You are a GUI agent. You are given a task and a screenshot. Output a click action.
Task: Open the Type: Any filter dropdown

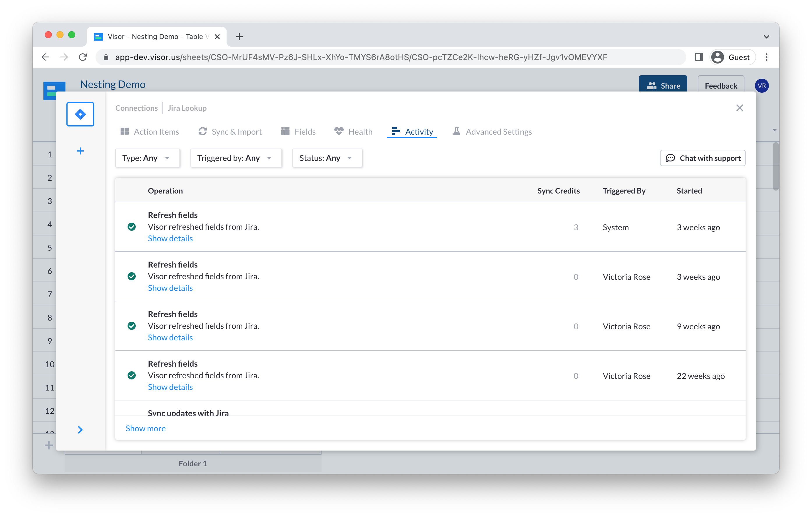(x=147, y=158)
